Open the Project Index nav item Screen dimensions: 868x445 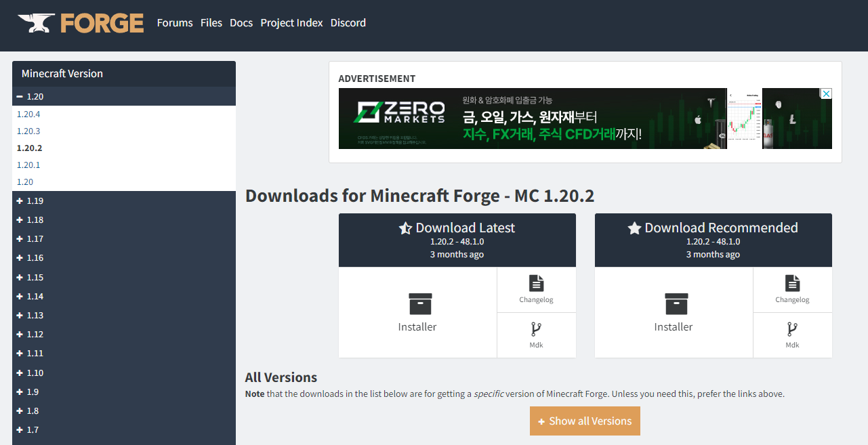(x=291, y=23)
